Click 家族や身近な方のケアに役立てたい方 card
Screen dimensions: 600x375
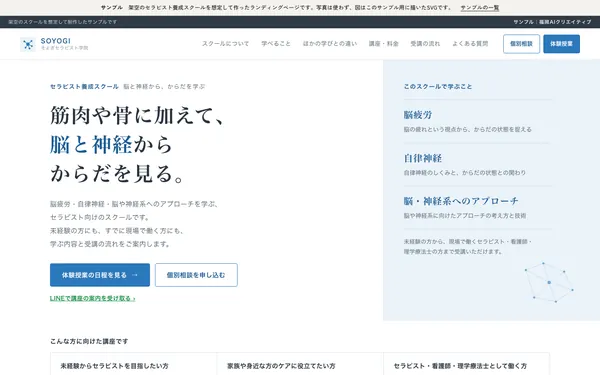click(300, 365)
